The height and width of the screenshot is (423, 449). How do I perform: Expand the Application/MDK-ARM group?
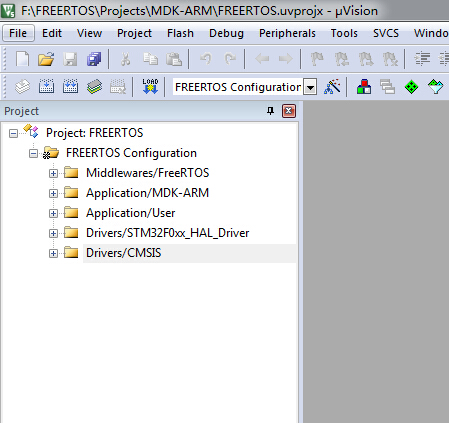[x=53, y=194]
